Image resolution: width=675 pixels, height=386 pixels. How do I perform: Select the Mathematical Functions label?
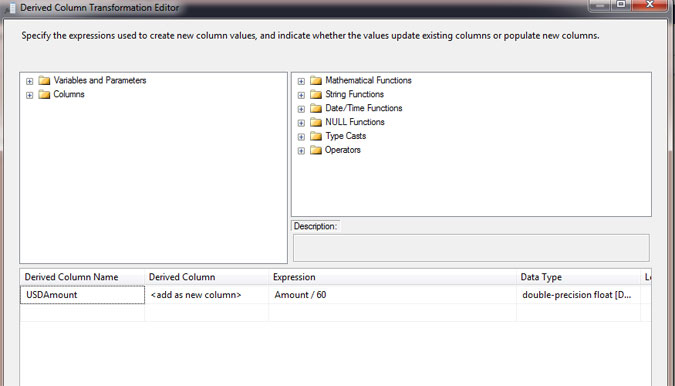click(x=368, y=80)
